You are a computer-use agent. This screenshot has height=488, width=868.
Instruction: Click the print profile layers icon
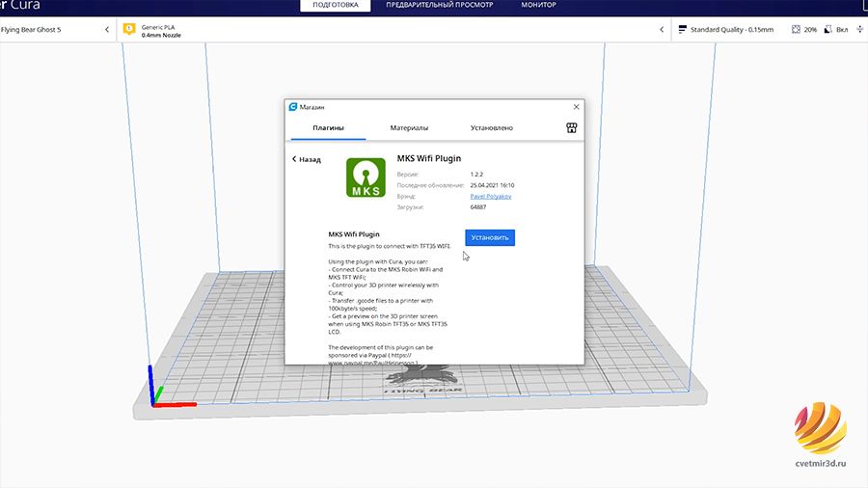coord(682,29)
